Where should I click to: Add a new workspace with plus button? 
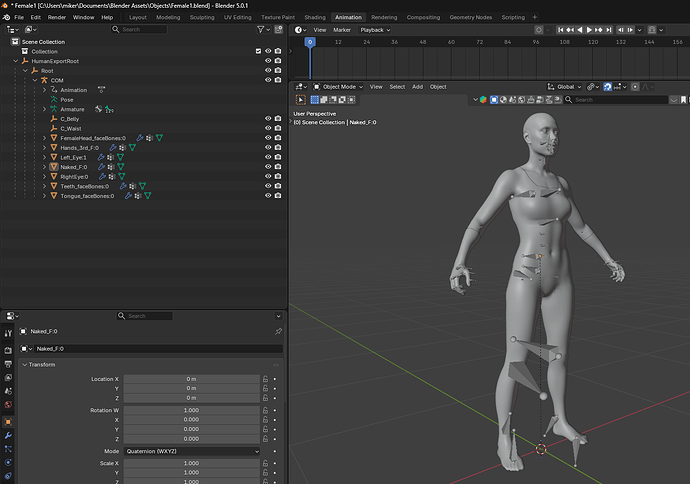click(535, 17)
